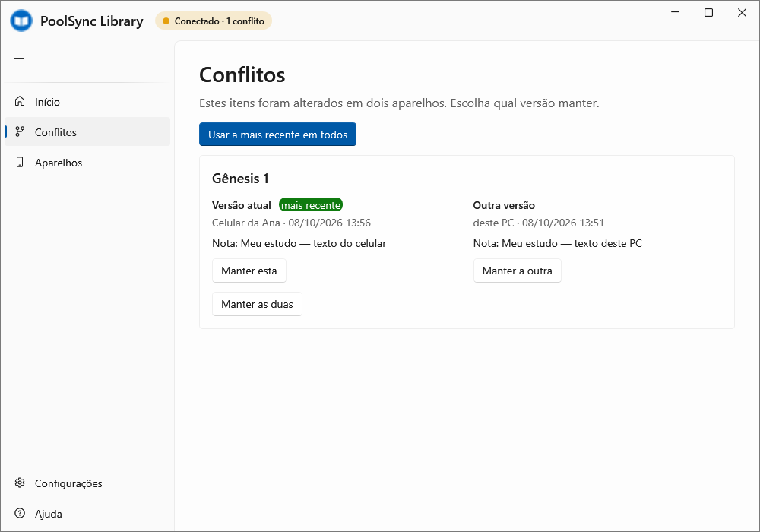Click the Outra versão label
This screenshot has height=532, width=760.
coord(504,205)
